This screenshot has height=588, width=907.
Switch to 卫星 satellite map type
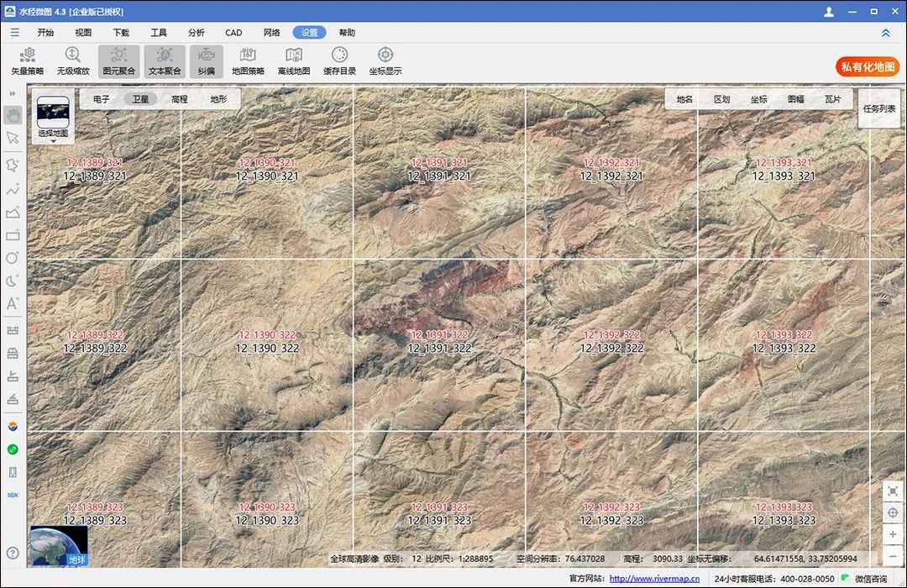tap(140, 99)
